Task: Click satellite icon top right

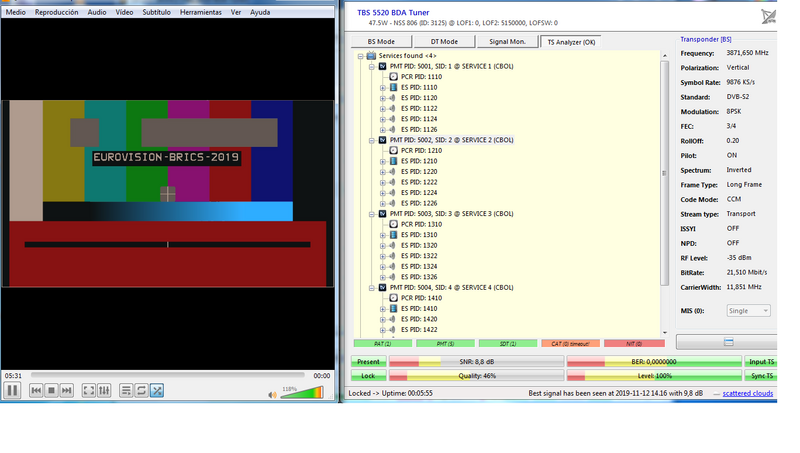Action: pos(768,16)
